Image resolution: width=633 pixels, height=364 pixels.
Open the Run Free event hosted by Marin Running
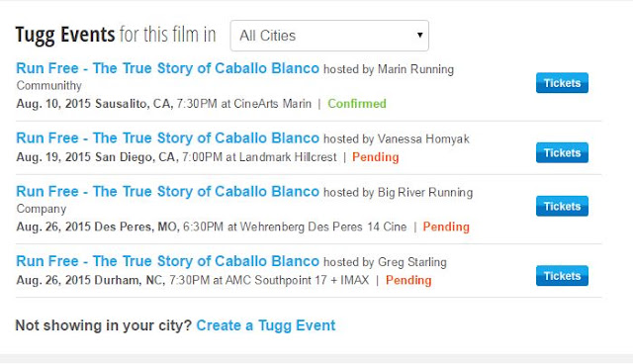click(167, 68)
